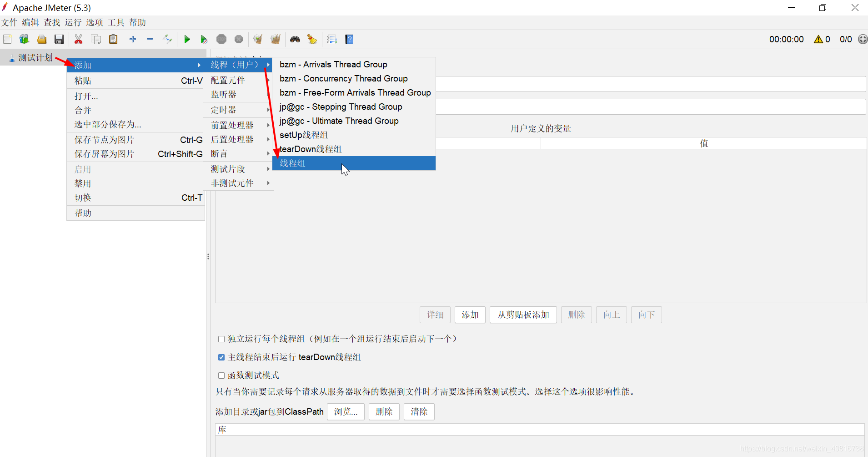Expand 定时器 submenu

pos(237,110)
